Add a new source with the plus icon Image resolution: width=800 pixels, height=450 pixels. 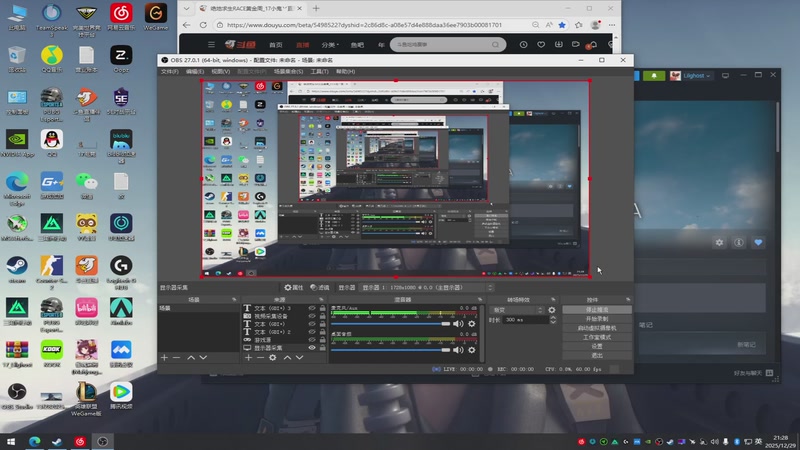(x=248, y=358)
